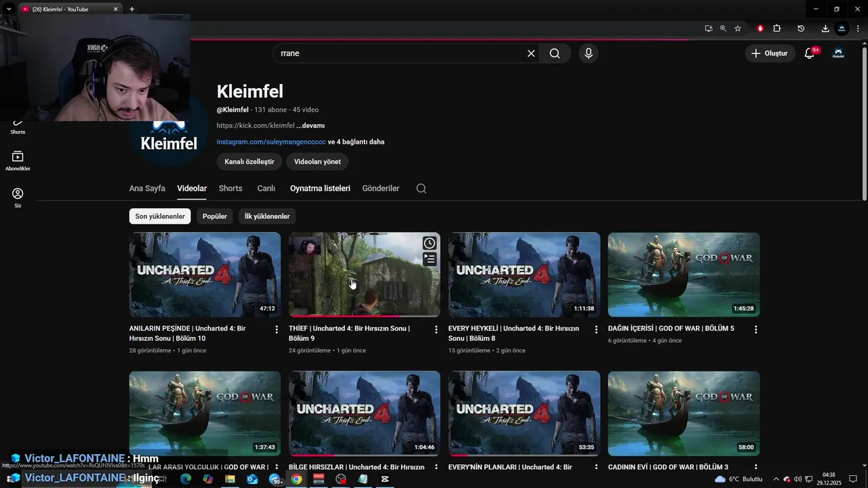Open the 1:37:43 God of War thumbnail
The width and height of the screenshot is (868, 488).
click(205, 413)
